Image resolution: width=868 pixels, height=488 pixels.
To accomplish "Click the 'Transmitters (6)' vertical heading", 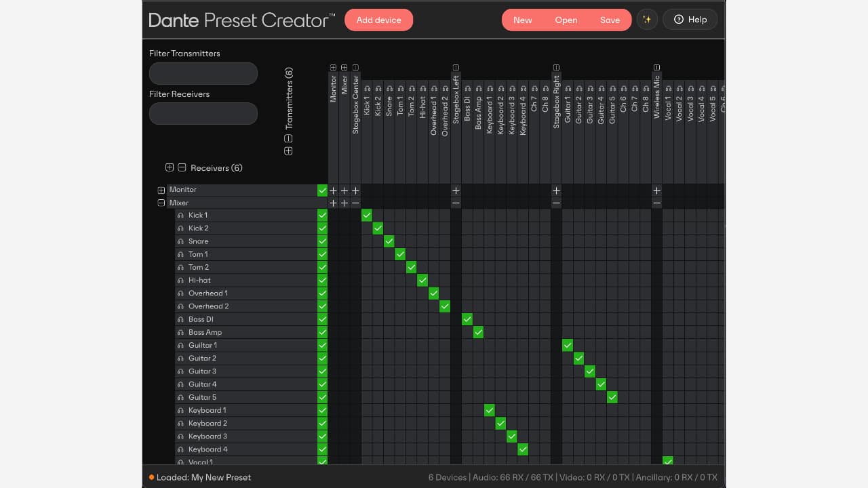I will [289, 98].
